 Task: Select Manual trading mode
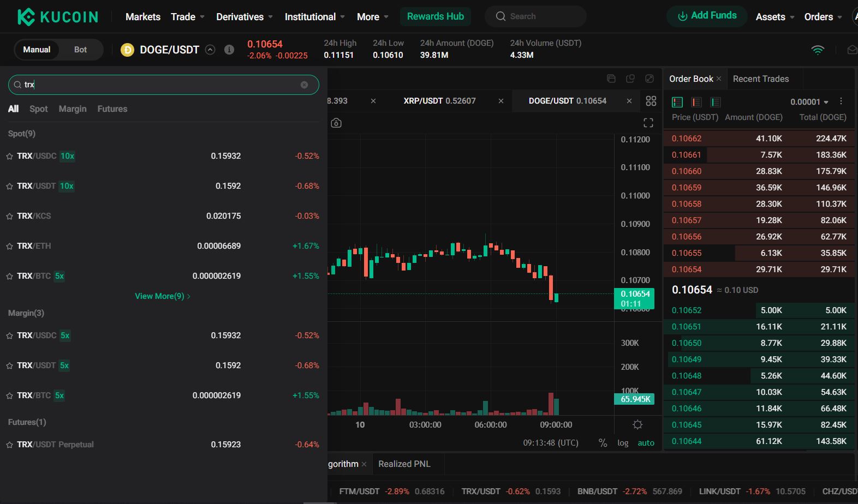point(37,50)
